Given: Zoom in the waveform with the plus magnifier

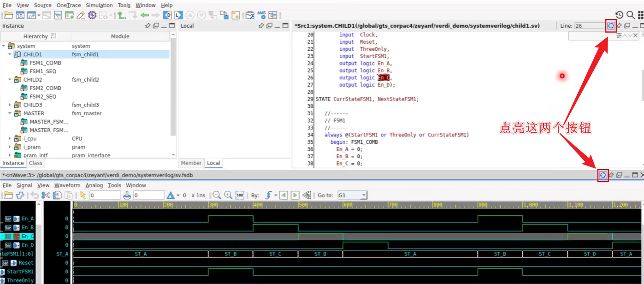Looking at the screenshot, I should pyautogui.click(x=228, y=195).
